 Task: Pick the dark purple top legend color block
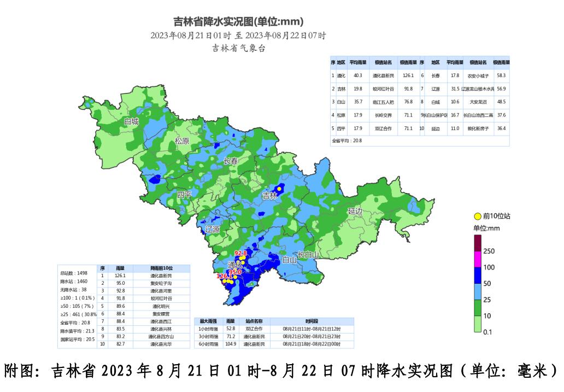[x=477, y=242]
